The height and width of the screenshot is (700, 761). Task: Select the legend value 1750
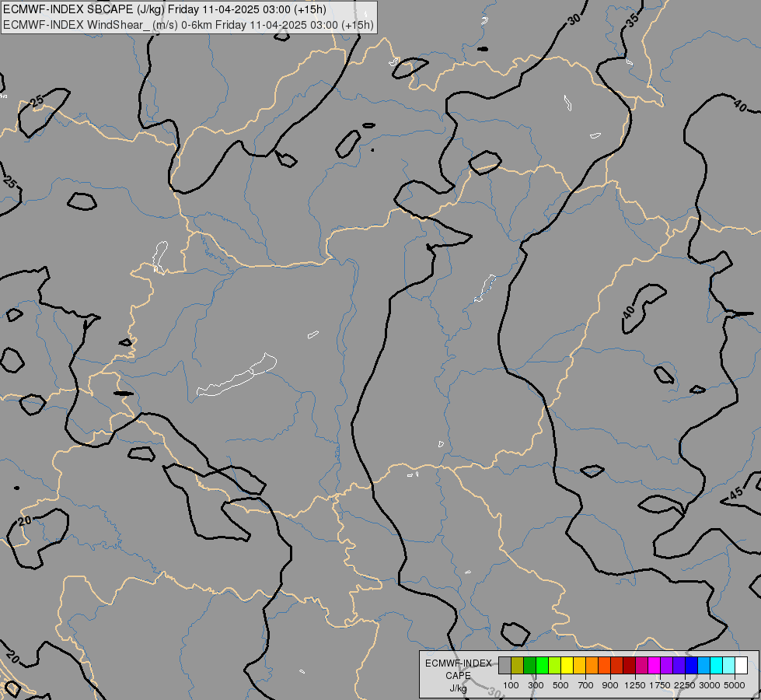pyautogui.click(x=660, y=685)
